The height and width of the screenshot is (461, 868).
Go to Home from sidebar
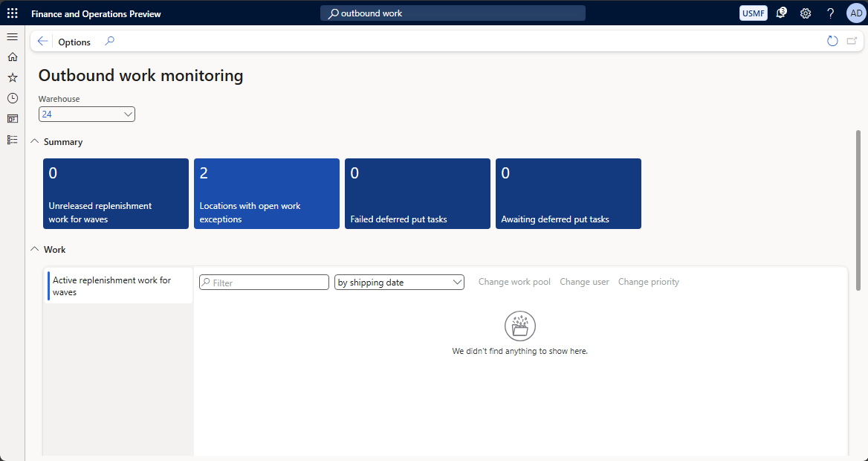tap(12, 57)
